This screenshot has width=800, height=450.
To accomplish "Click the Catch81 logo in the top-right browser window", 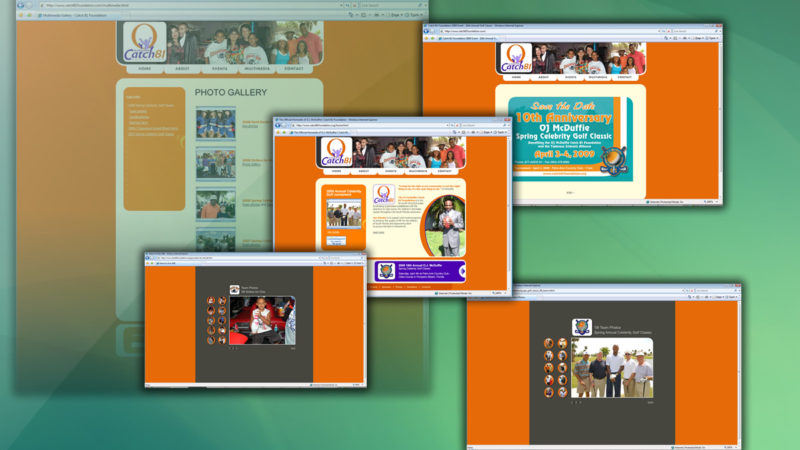I will tap(515, 57).
